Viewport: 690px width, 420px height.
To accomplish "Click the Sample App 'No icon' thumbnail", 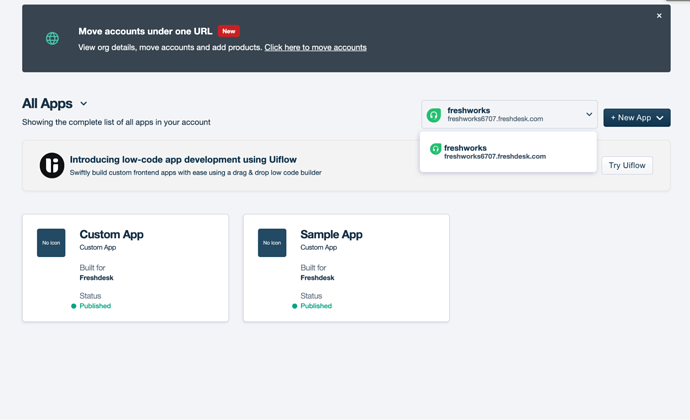I will (272, 243).
